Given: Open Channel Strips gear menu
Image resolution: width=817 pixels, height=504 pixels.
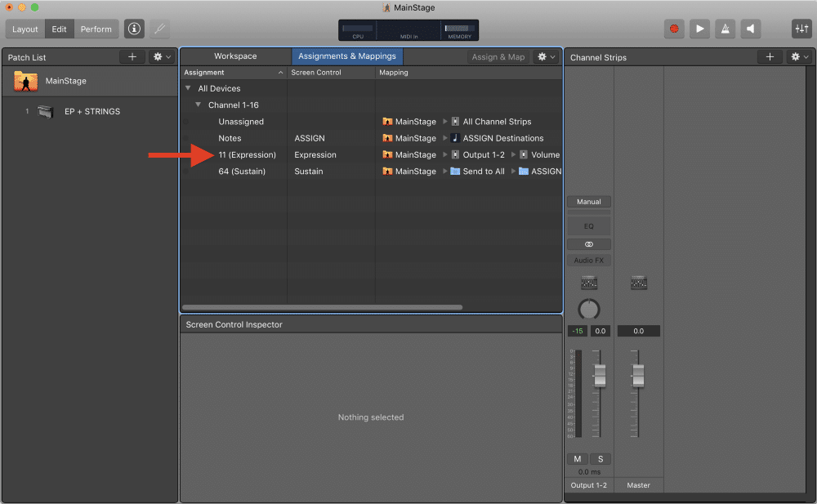Looking at the screenshot, I should point(799,57).
